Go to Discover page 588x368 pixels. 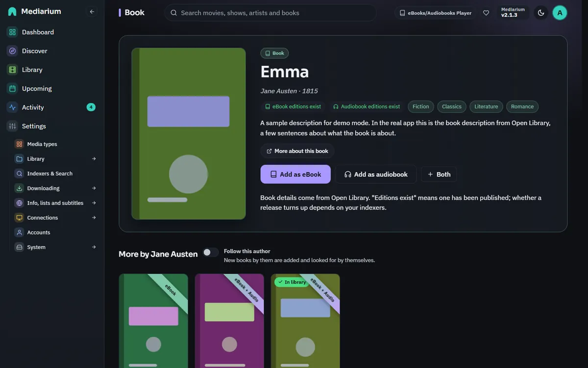[51, 51]
